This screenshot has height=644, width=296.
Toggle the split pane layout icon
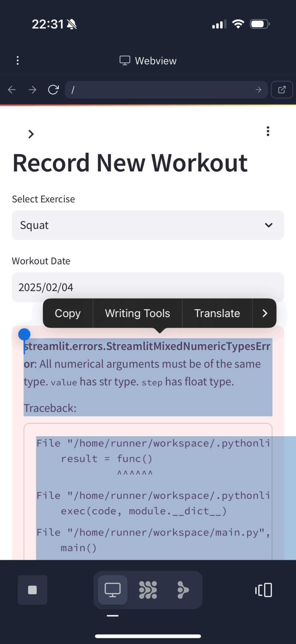264,590
